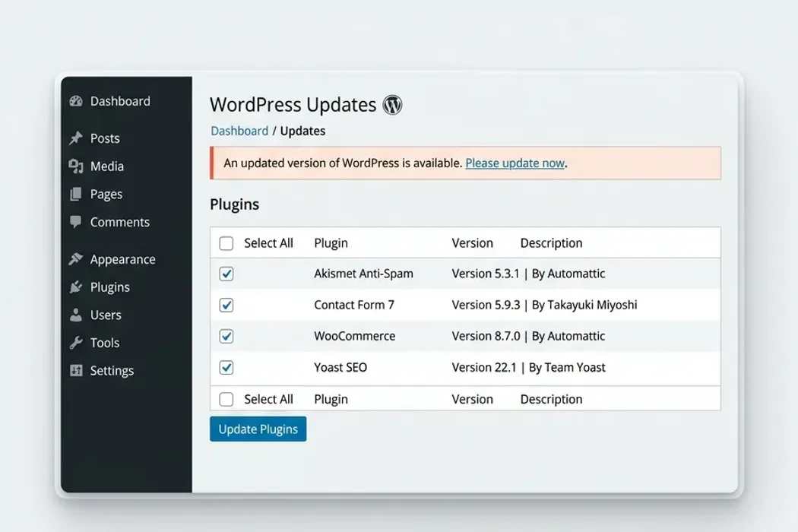Uncheck the WooCommerce checkbox

click(x=226, y=336)
